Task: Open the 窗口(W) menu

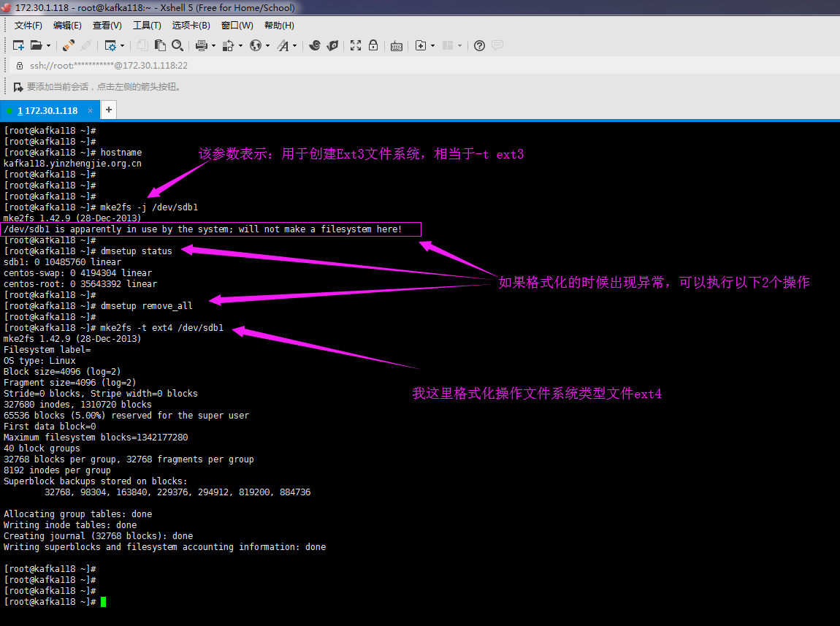Action: (x=237, y=25)
